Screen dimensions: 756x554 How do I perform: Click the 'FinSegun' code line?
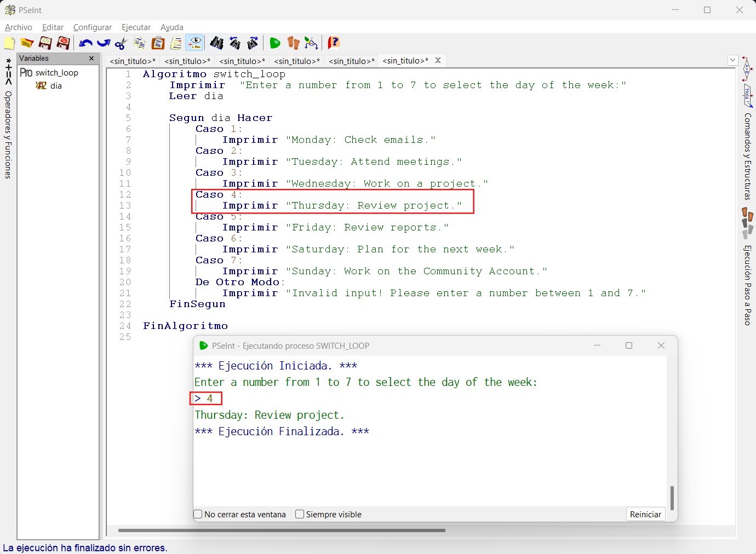(x=197, y=304)
